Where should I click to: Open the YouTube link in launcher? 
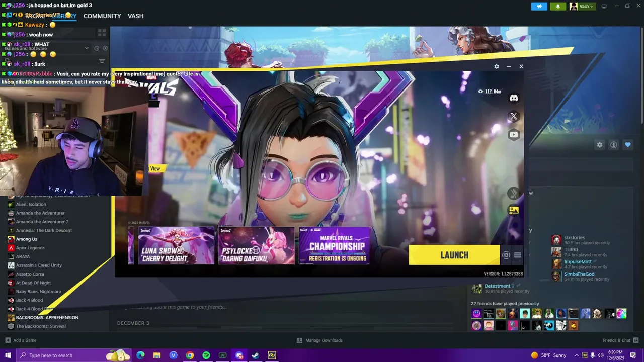(x=514, y=134)
